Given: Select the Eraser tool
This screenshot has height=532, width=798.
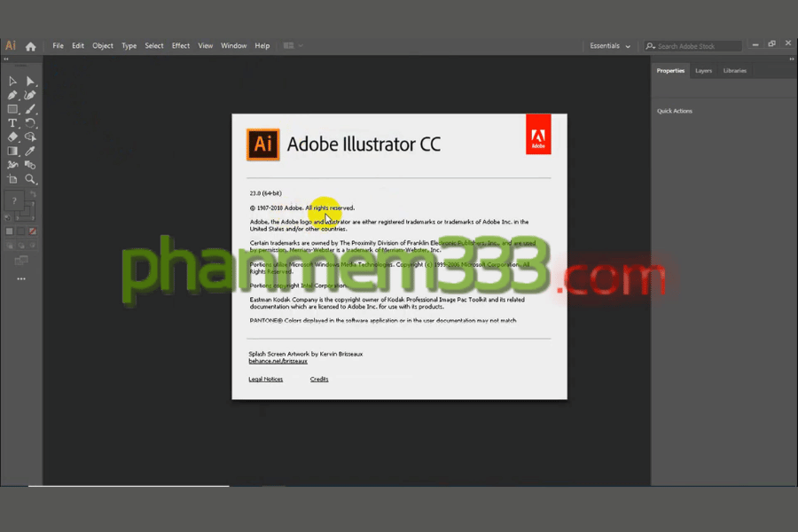Looking at the screenshot, I should coord(12,137).
